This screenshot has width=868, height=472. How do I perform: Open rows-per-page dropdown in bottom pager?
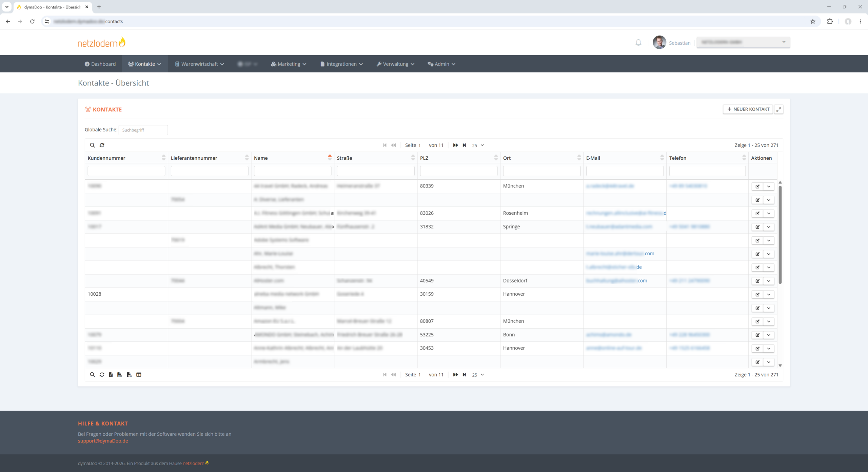point(478,375)
